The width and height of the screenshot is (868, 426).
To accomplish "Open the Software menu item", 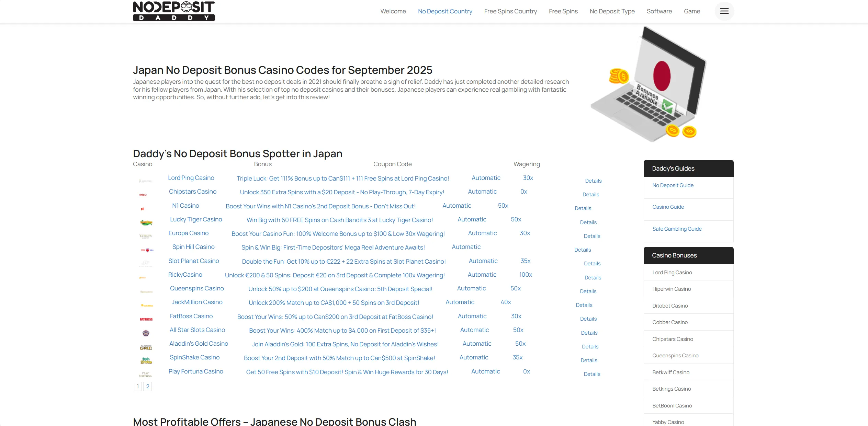I will point(659,11).
